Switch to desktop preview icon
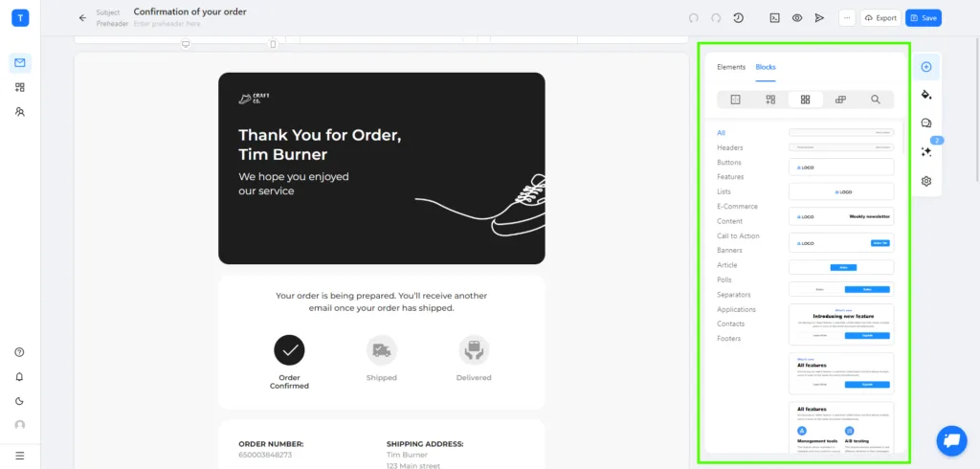Screen dimensions: 980x469 coord(186,44)
